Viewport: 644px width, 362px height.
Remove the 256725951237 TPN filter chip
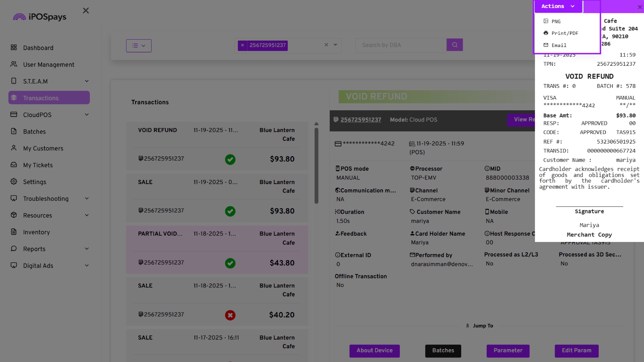242,45
